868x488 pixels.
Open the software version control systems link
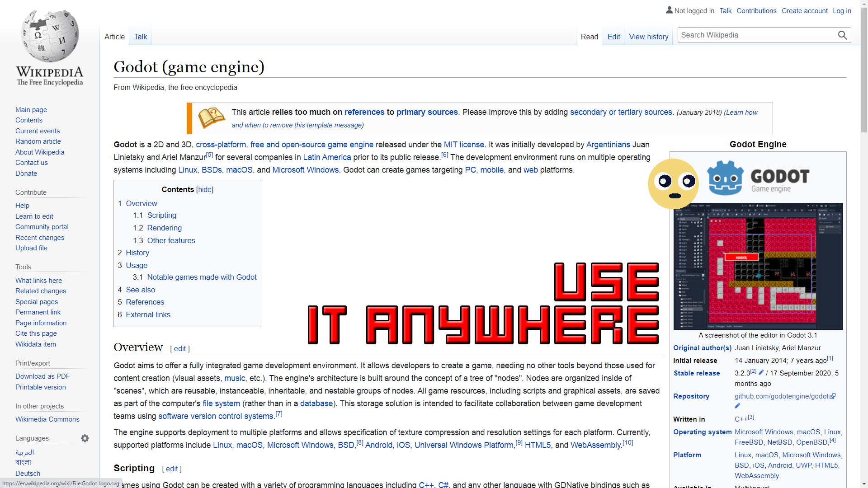pos(216,416)
